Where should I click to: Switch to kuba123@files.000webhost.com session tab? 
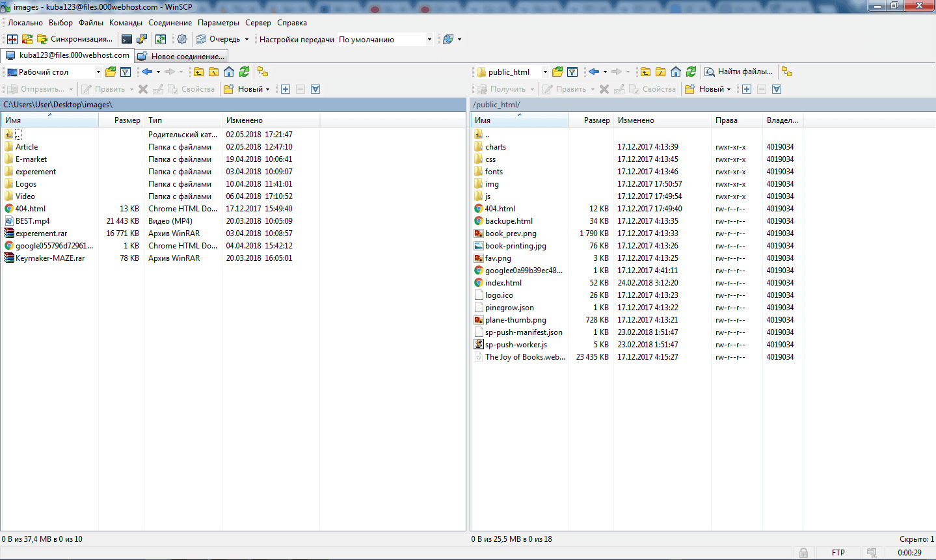click(x=68, y=55)
